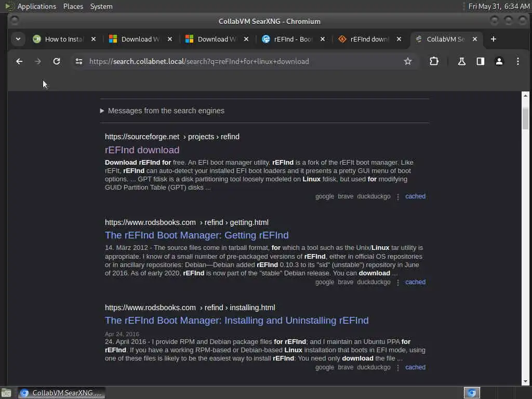Click 'duckduckgo' label under installing.html result
Viewport: 532px width, 399px height.
[374, 367]
